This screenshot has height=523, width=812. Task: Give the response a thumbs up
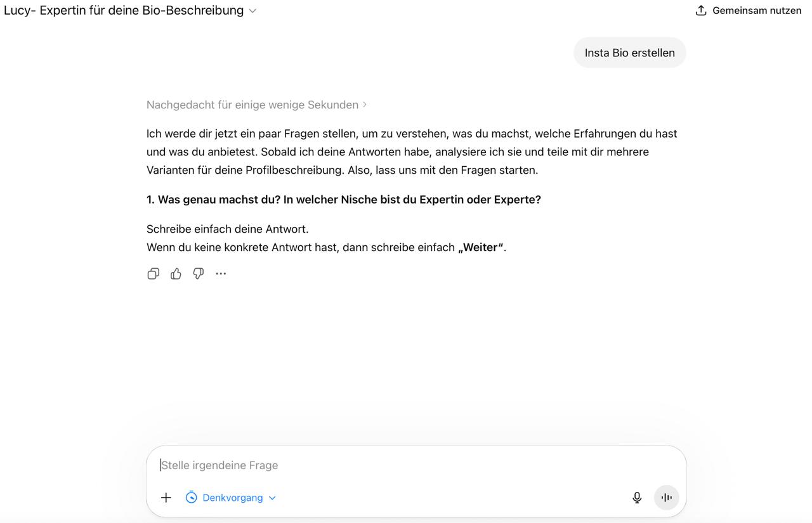pyautogui.click(x=176, y=274)
